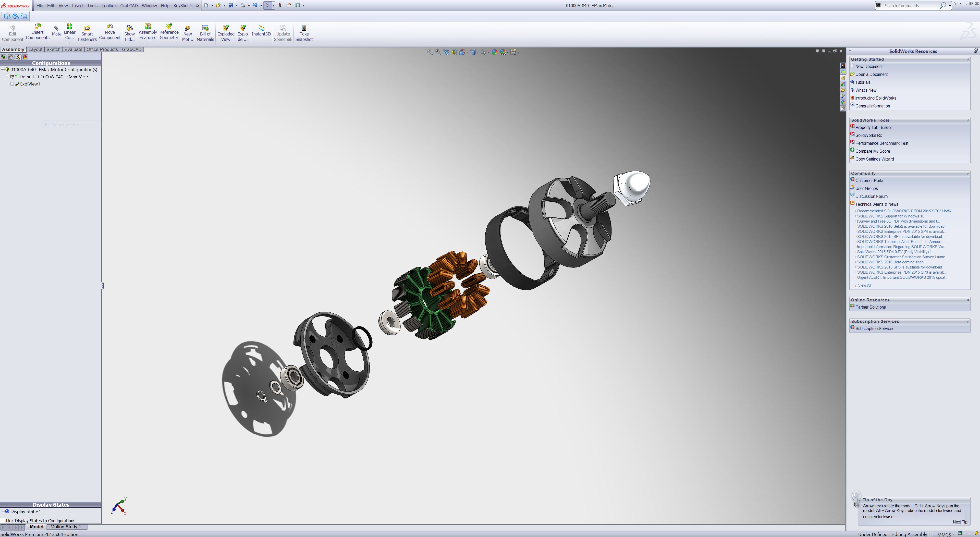
Task: Toggle the Instant3D tool
Action: coord(261,30)
